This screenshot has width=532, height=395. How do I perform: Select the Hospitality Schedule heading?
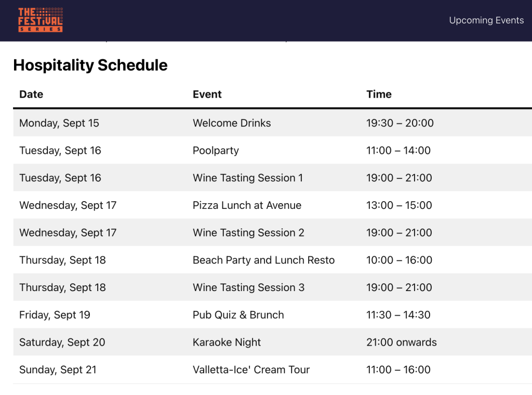point(90,65)
